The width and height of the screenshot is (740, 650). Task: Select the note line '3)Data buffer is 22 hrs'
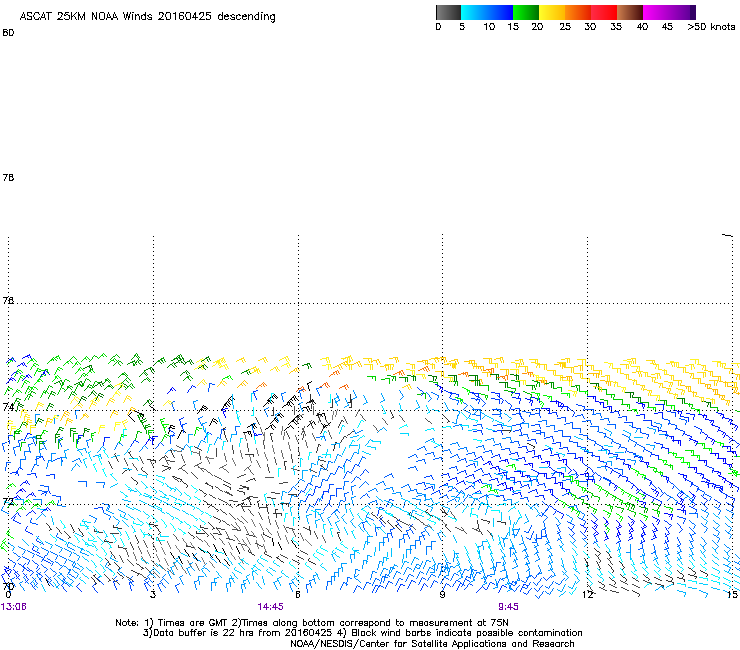363,633
